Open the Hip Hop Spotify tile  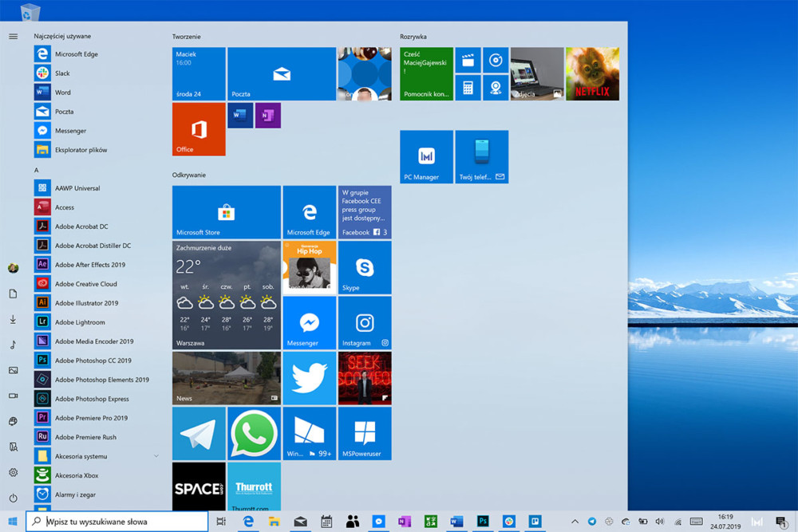(310, 267)
